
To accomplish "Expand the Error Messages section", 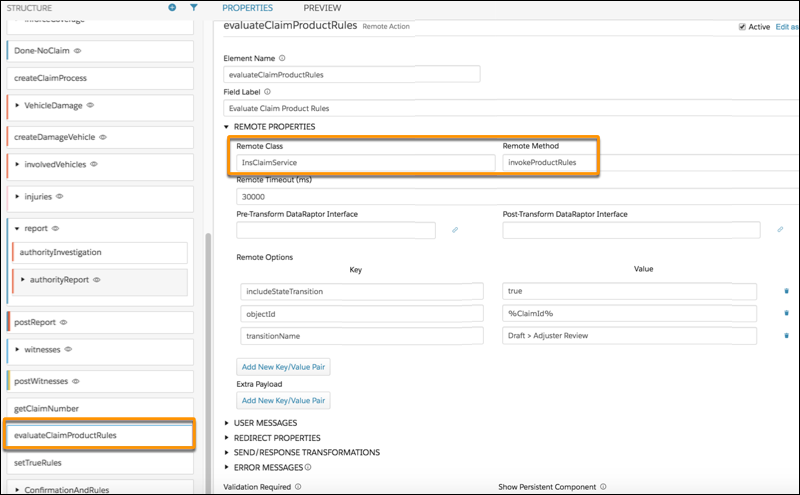I will [x=227, y=467].
